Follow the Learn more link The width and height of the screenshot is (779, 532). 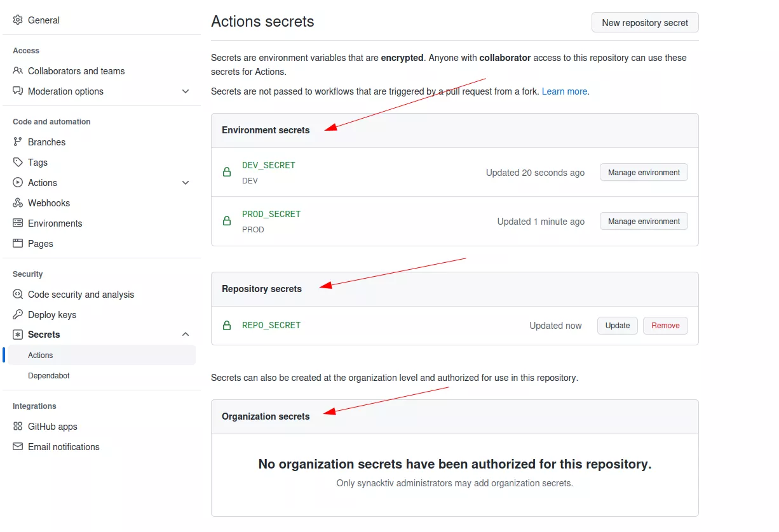point(564,91)
